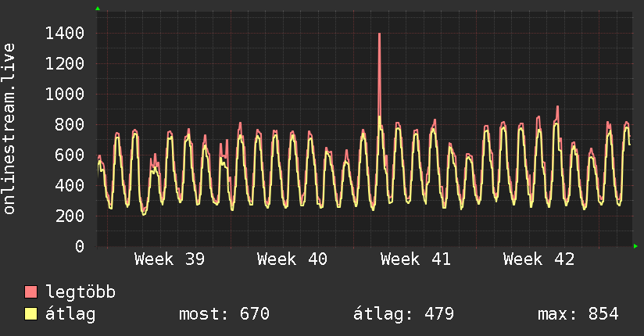Click the átlag legend label beside yellow swatch

point(70,315)
